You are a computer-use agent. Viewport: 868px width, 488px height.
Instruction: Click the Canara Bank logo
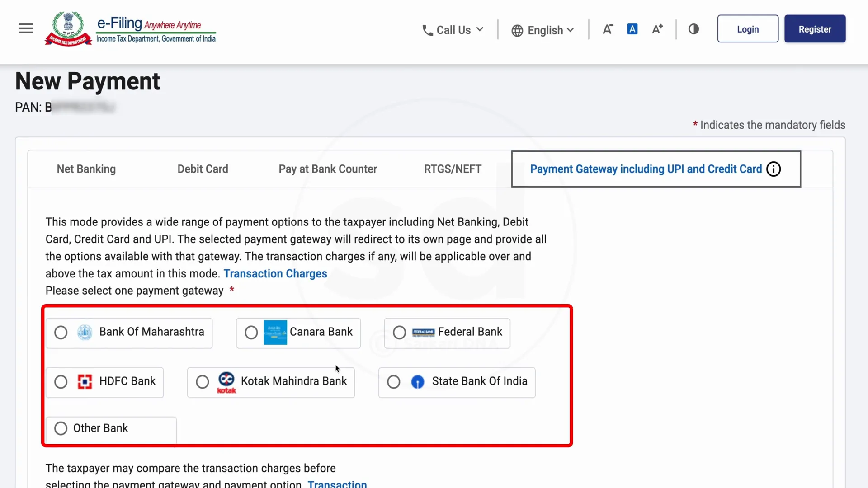point(275,332)
